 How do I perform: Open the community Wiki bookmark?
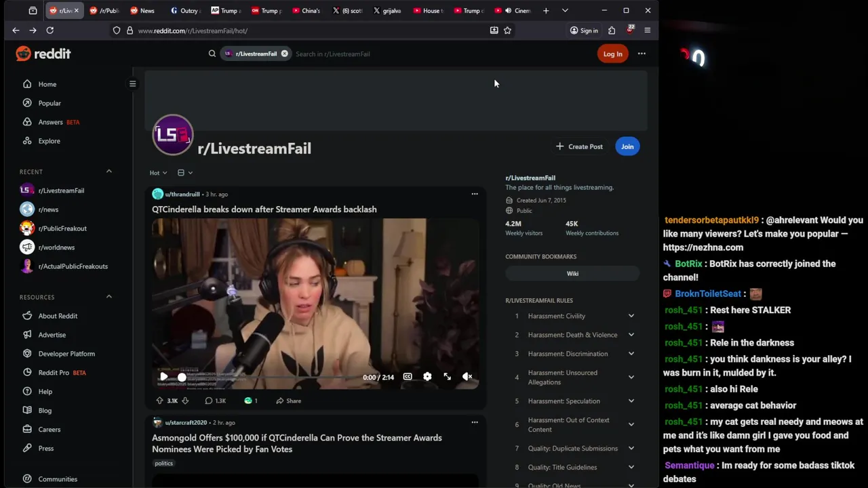(x=572, y=274)
